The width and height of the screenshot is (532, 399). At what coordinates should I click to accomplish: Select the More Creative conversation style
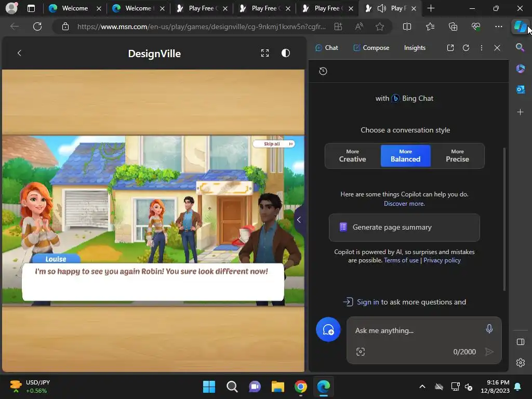pyautogui.click(x=353, y=156)
